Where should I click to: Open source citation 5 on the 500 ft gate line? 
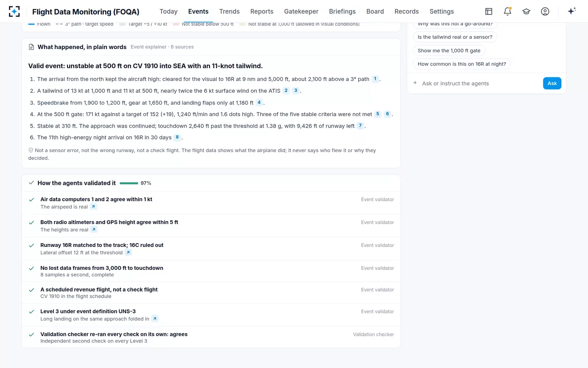[x=378, y=114]
